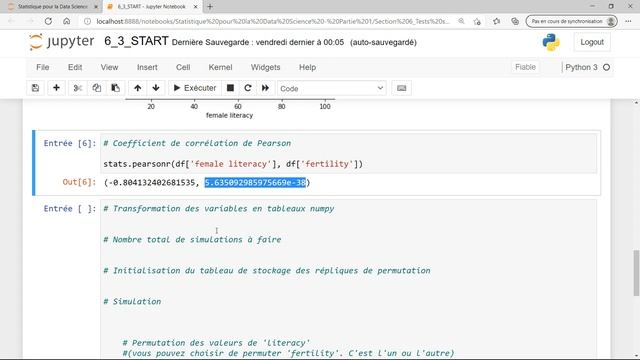Copy selected cells icon

(97, 88)
